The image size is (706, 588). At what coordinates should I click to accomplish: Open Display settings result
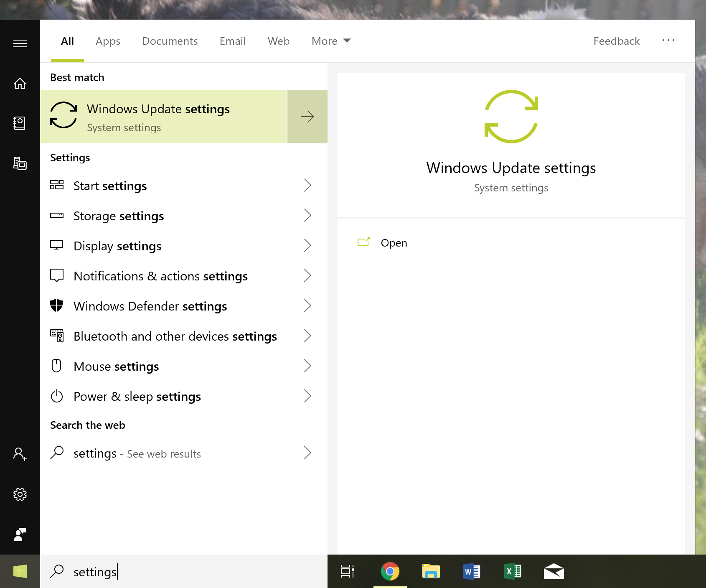pos(184,245)
